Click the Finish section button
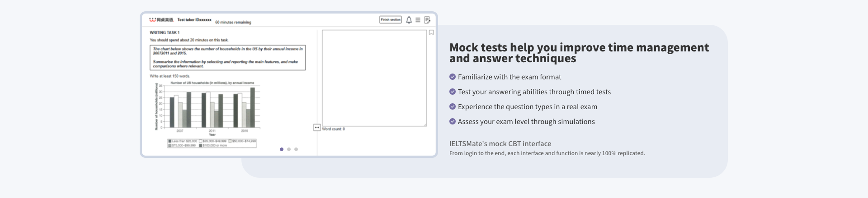The height and width of the screenshot is (198, 868). [391, 20]
